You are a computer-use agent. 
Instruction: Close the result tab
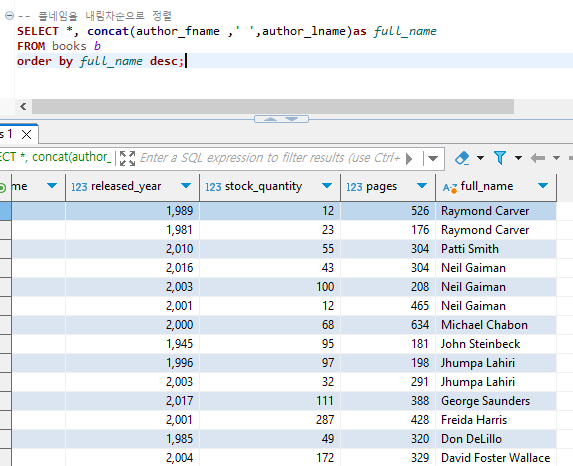tap(26, 135)
